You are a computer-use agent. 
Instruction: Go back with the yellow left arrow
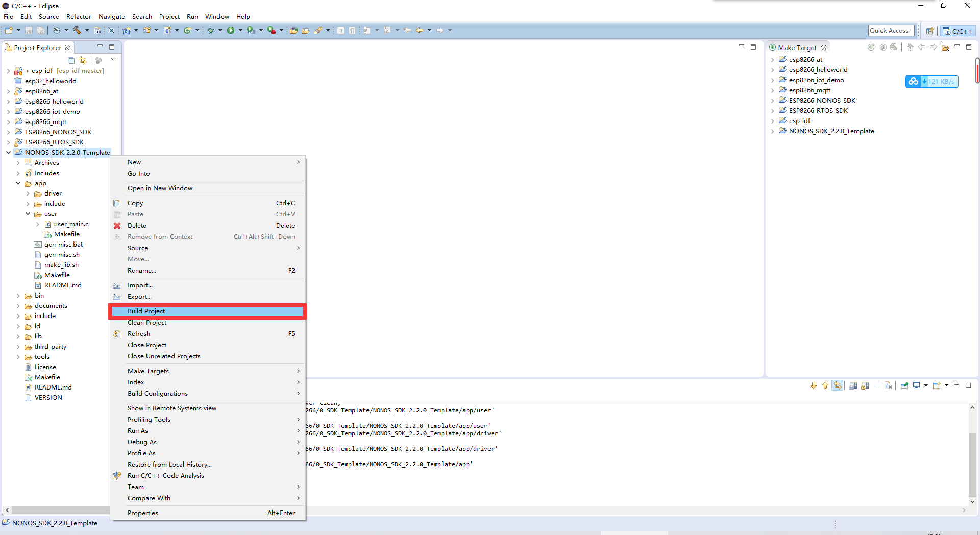pyautogui.click(x=420, y=30)
